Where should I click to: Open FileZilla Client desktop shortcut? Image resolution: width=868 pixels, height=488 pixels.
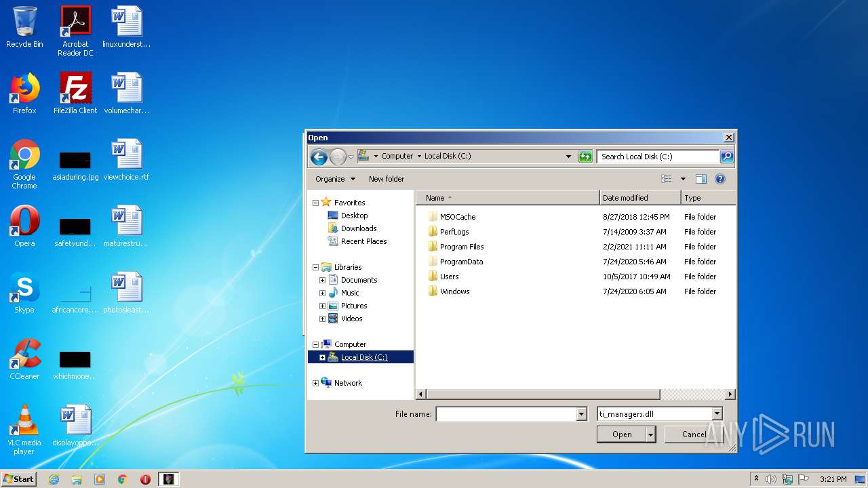pyautogui.click(x=75, y=94)
